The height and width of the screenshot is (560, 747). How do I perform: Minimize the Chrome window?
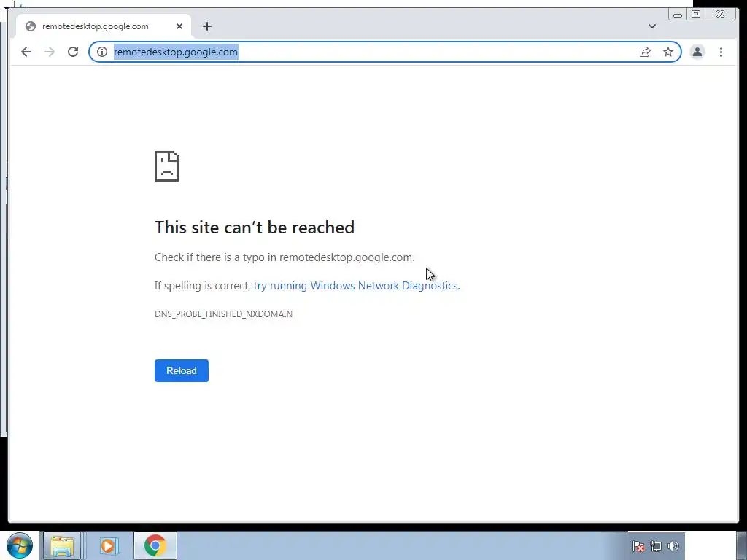tap(678, 15)
